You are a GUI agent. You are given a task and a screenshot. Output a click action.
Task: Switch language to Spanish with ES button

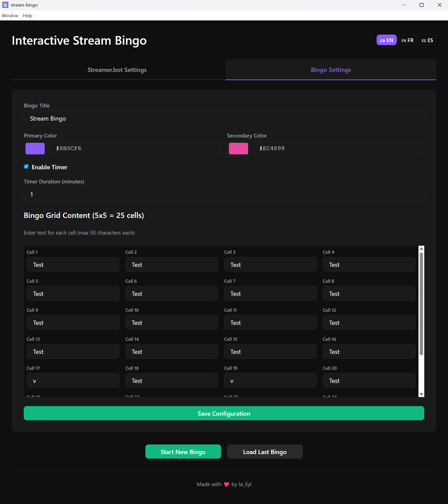[x=427, y=40]
